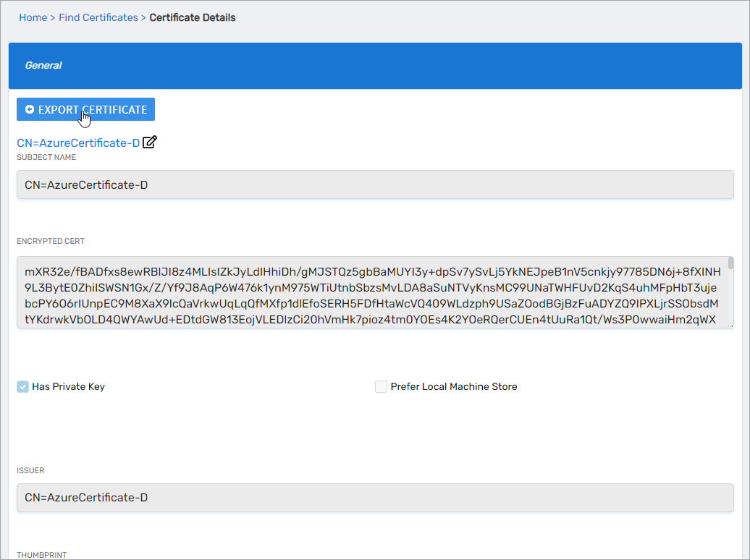Viewport: 750px width, 560px height.
Task: Select the Certificate Details breadcrumb text
Action: pos(193,17)
